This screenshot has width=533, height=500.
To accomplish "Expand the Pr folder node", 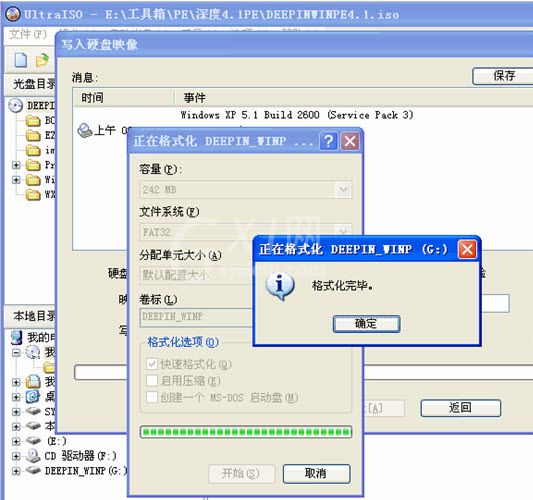I will pos(16,165).
